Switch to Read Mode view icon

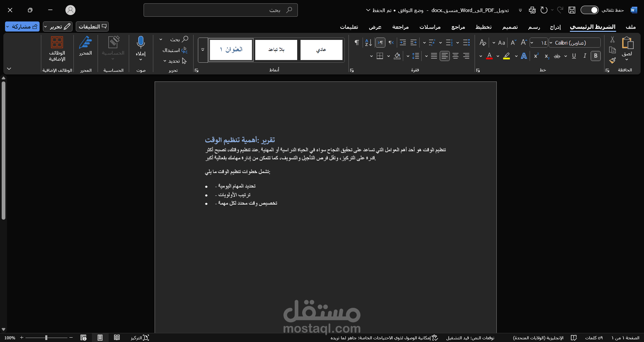117,338
